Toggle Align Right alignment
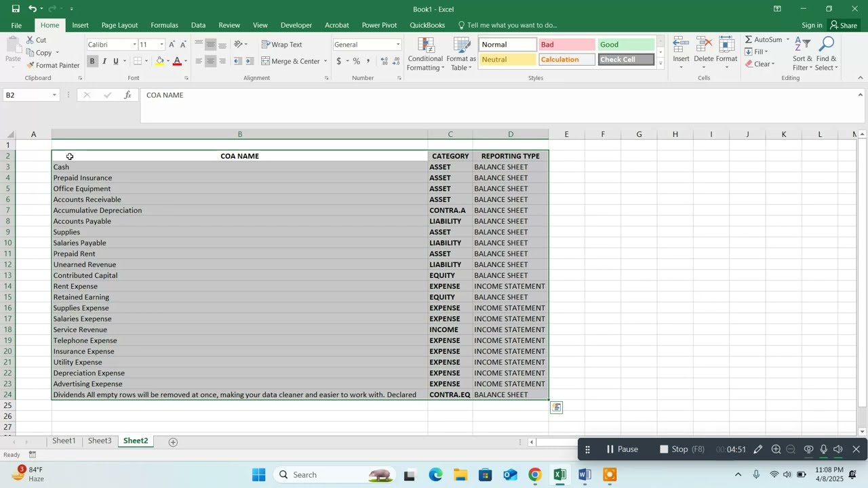The width and height of the screenshot is (868, 488). click(222, 61)
